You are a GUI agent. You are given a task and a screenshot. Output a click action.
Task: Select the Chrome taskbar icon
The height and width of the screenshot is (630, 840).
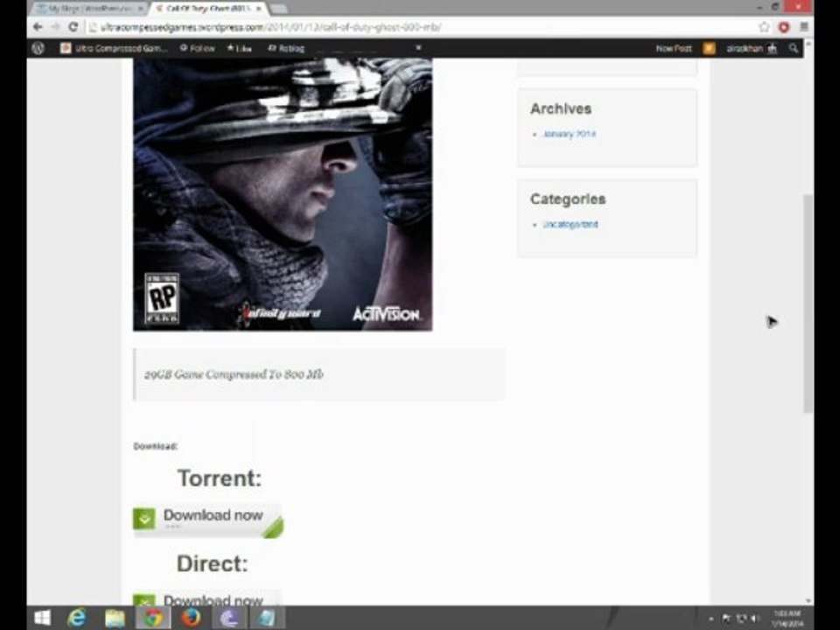tap(152, 618)
